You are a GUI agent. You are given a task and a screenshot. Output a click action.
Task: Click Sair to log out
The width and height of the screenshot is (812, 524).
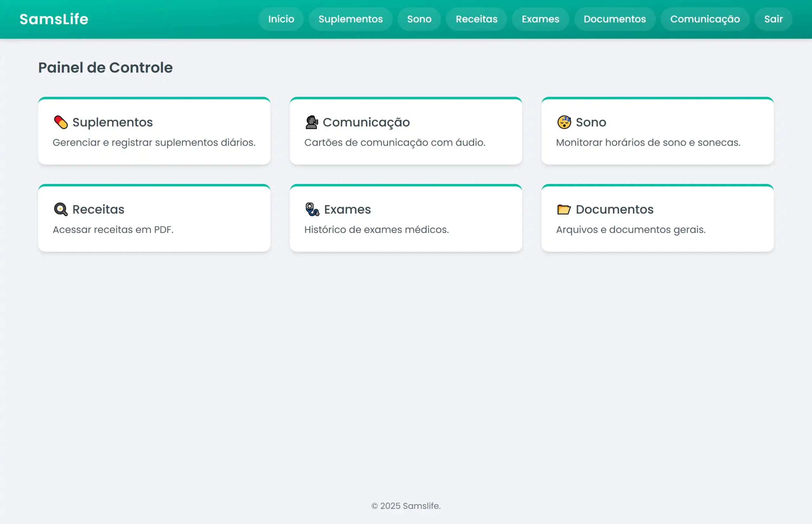click(773, 19)
